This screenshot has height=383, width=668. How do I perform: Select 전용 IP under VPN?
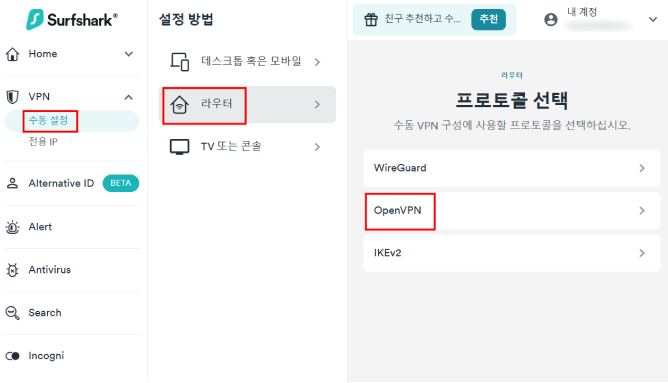[x=43, y=141]
